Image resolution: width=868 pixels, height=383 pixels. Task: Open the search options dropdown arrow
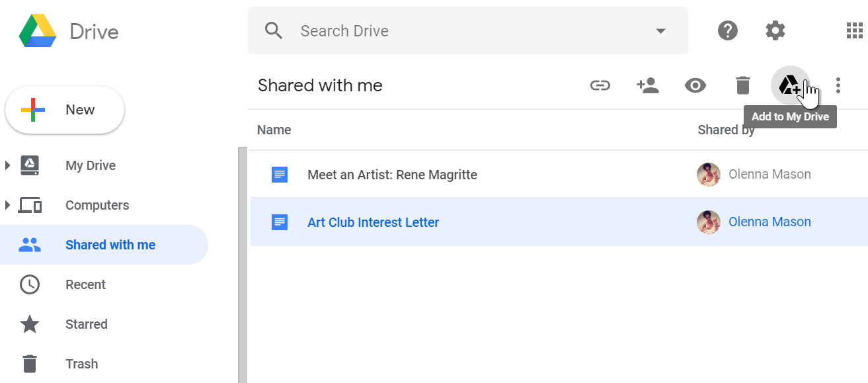click(660, 30)
